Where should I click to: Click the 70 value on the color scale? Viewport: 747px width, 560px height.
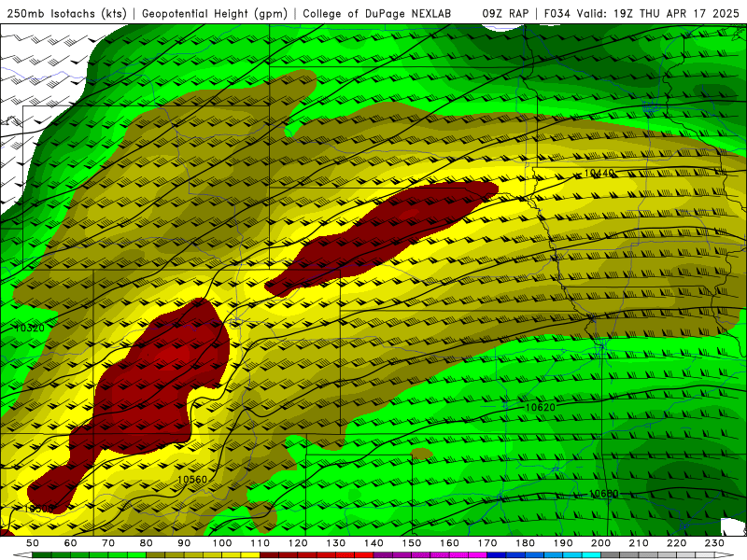coord(108,543)
